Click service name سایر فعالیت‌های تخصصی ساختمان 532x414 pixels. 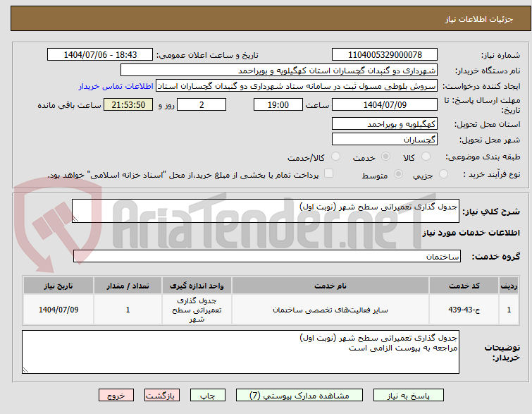330,310
